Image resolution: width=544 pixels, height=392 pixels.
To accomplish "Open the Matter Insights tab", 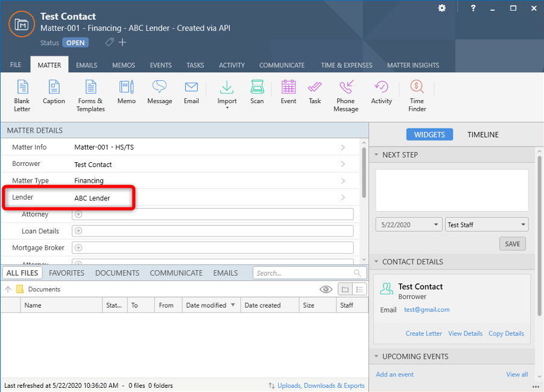I will (x=413, y=65).
